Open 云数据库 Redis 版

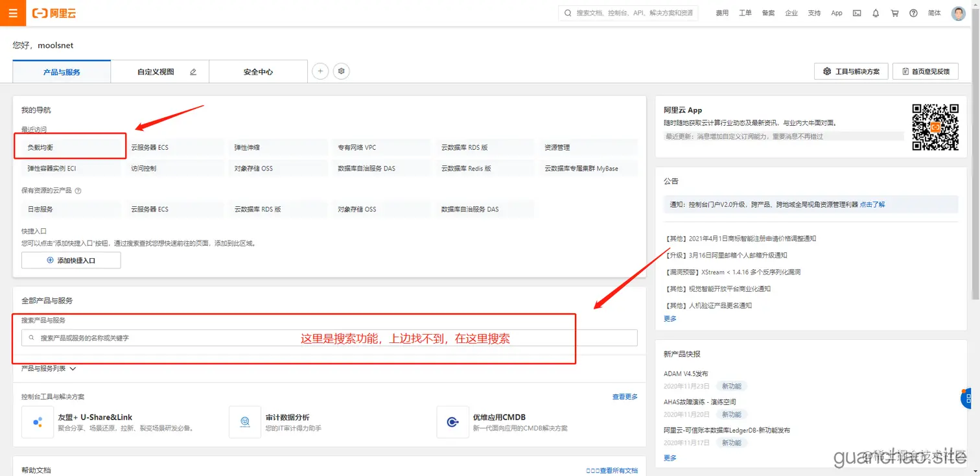click(x=485, y=168)
